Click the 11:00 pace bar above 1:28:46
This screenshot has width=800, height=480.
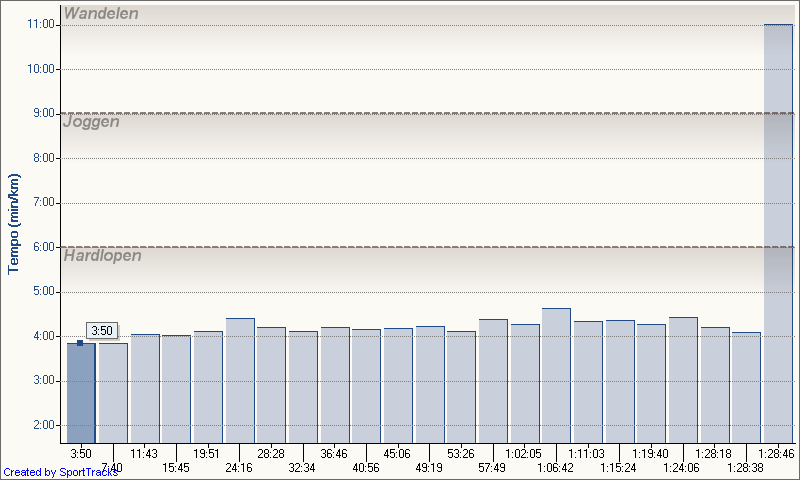coord(779,234)
